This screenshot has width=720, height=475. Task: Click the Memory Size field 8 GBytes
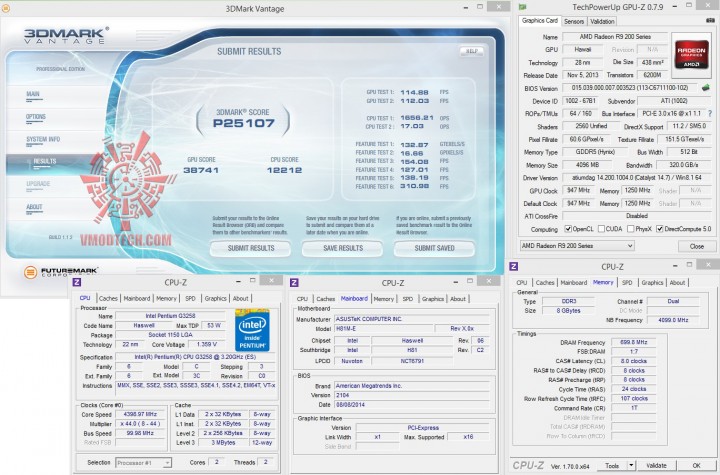tap(568, 311)
